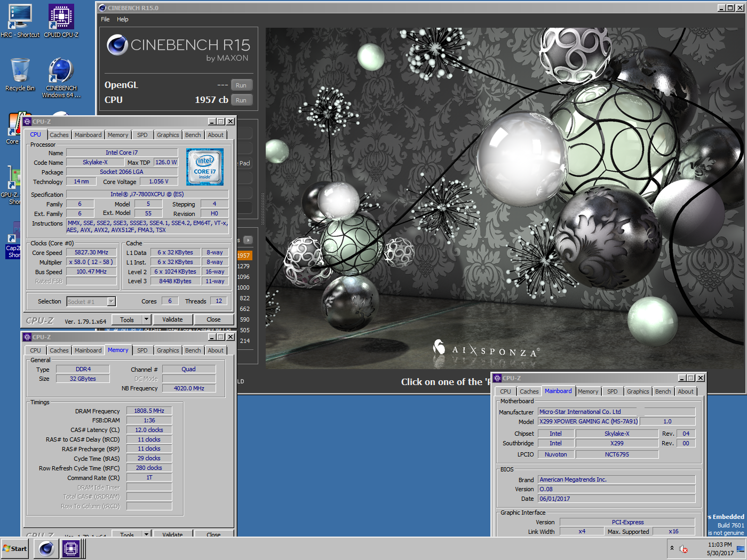The height and width of the screenshot is (560, 747).
Task: Click Cinebench icon in taskbar
Action: click(x=46, y=548)
